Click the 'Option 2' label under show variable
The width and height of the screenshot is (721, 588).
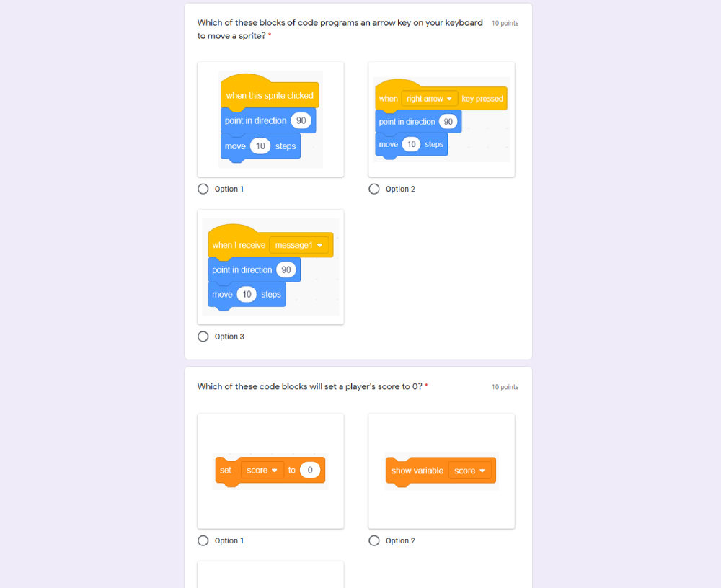[x=400, y=540]
